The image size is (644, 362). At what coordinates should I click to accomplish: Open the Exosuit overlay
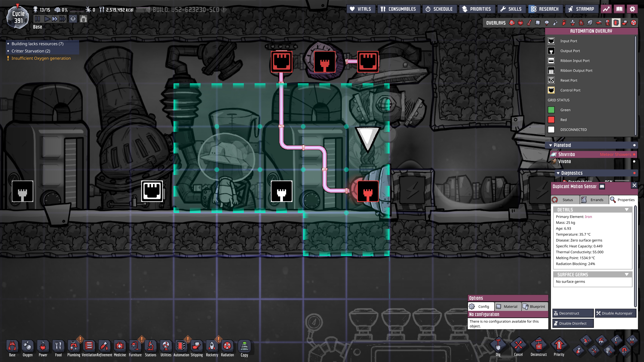pos(607,23)
